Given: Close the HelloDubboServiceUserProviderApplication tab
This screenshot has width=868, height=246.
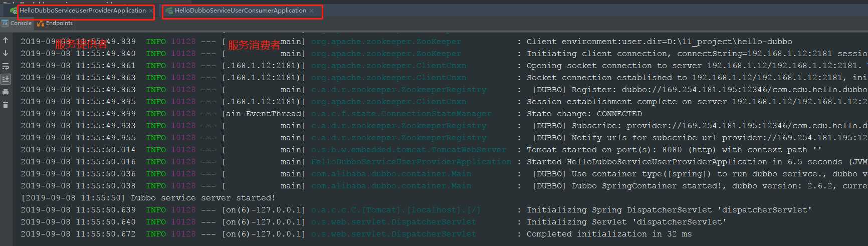Looking at the screenshot, I should [151, 11].
